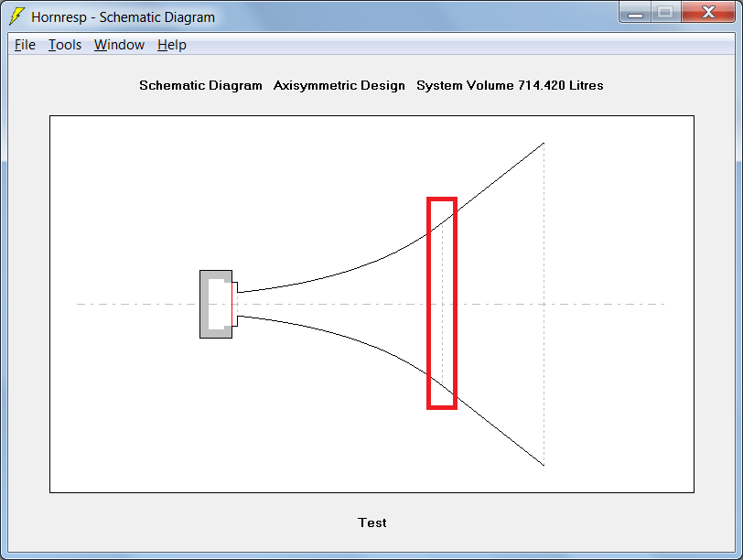
Task: Close the Hornresp Schematic Diagram window
Action: coord(708,13)
